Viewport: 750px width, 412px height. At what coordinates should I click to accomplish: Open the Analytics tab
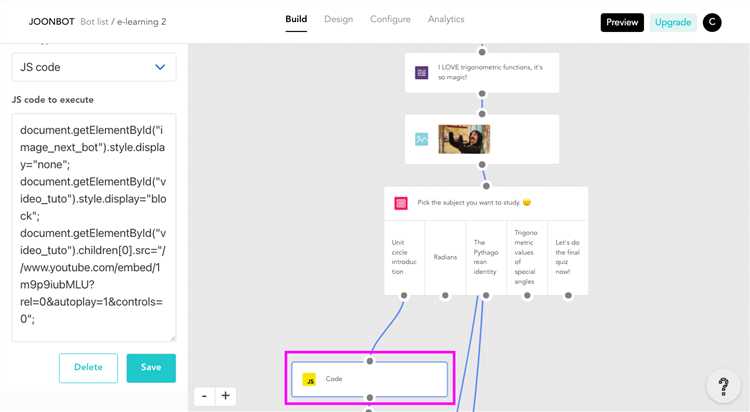446,19
